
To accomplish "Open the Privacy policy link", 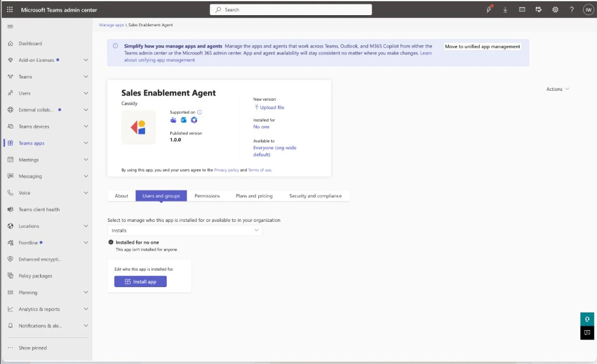I will [x=227, y=170].
